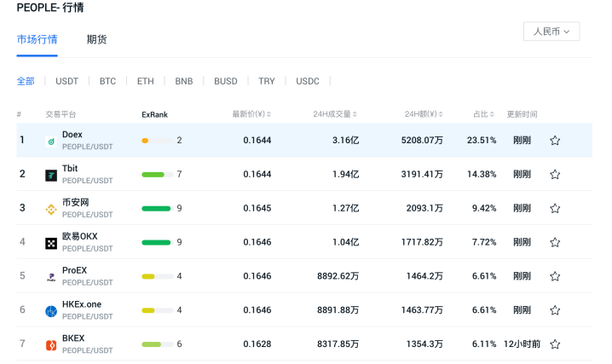
Task: Click OKX's 1717.82万 amount
Action: click(x=422, y=242)
